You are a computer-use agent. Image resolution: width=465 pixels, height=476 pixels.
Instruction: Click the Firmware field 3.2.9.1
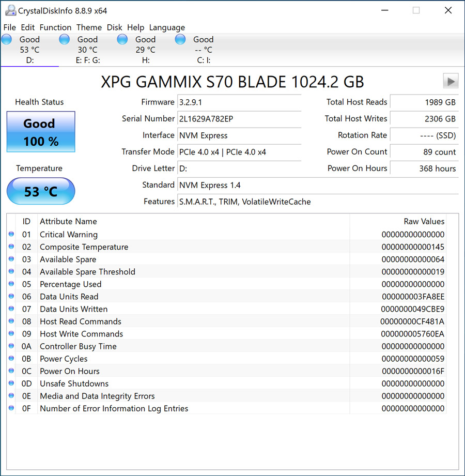[x=239, y=102]
